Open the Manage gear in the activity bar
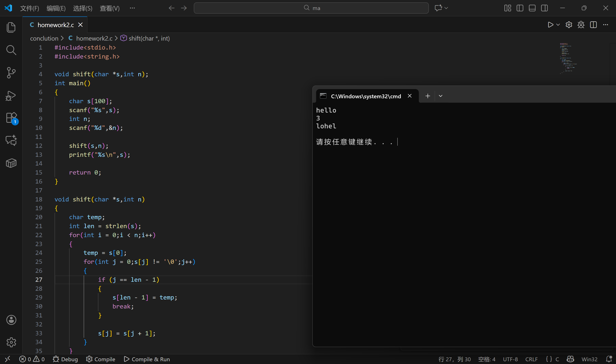 pos(11,342)
